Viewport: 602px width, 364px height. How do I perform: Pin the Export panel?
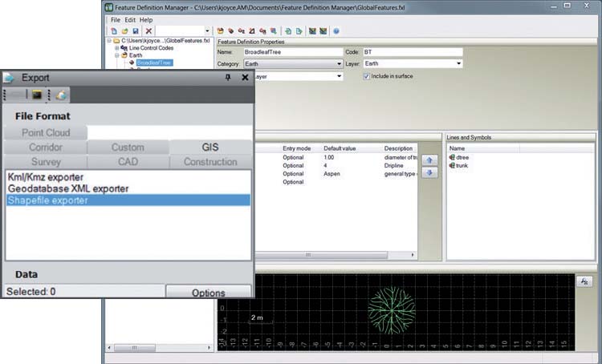(x=228, y=78)
